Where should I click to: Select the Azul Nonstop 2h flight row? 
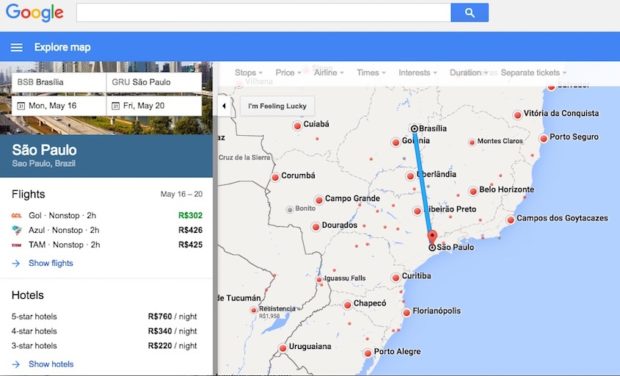(107, 230)
